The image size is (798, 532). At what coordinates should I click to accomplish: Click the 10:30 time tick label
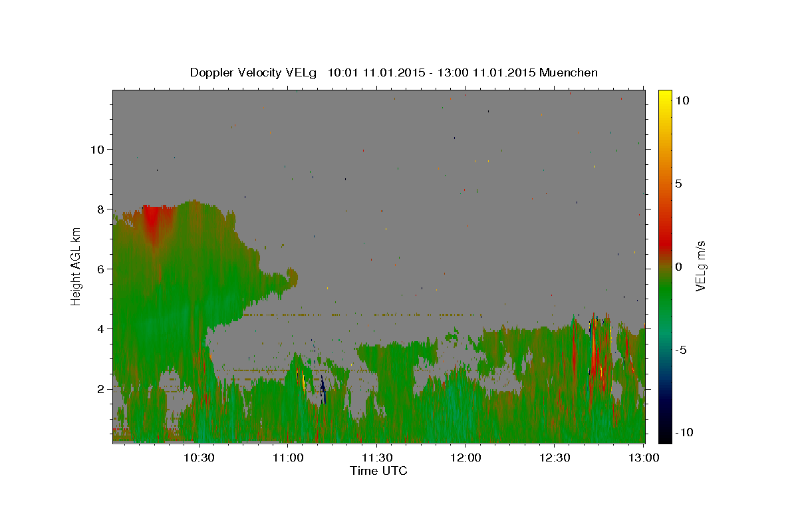click(198, 458)
